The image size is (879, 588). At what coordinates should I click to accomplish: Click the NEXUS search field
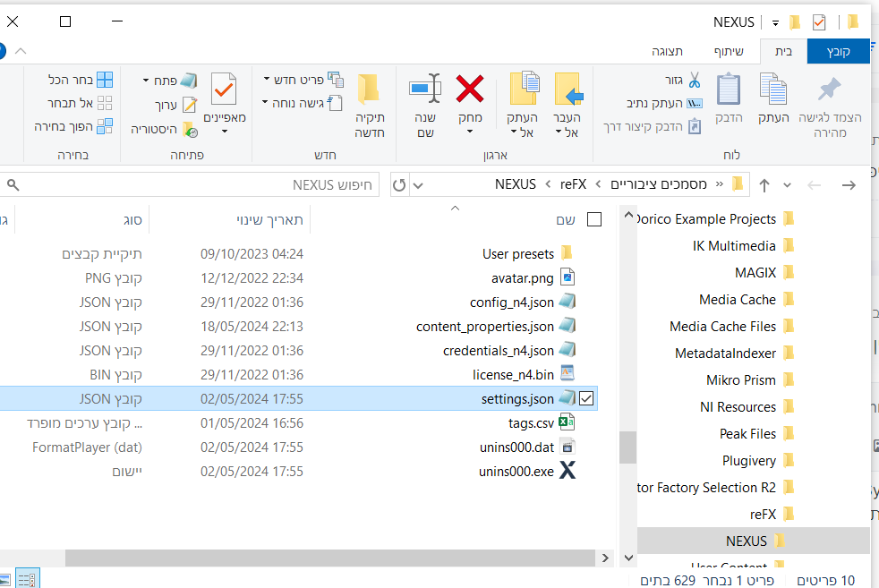[191, 185]
